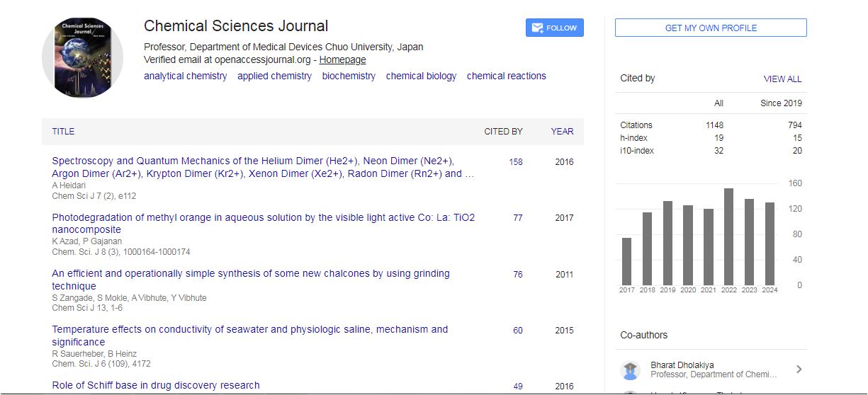Open View All citations link
868x395 pixels.
[x=782, y=79]
